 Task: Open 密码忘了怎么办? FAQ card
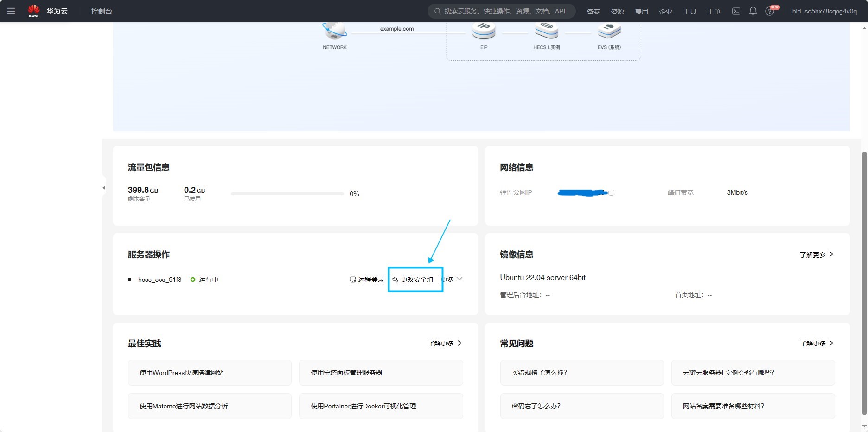click(x=581, y=406)
